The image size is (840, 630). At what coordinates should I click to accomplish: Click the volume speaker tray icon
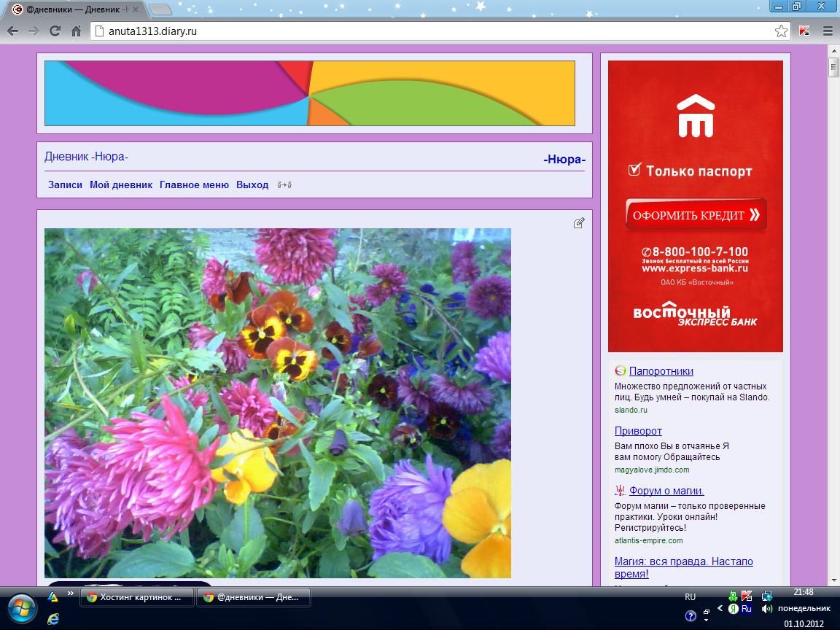(767, 609)
